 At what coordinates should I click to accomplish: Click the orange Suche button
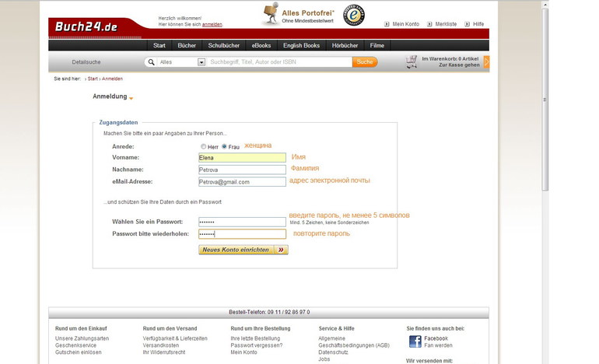tap(365, 62)
